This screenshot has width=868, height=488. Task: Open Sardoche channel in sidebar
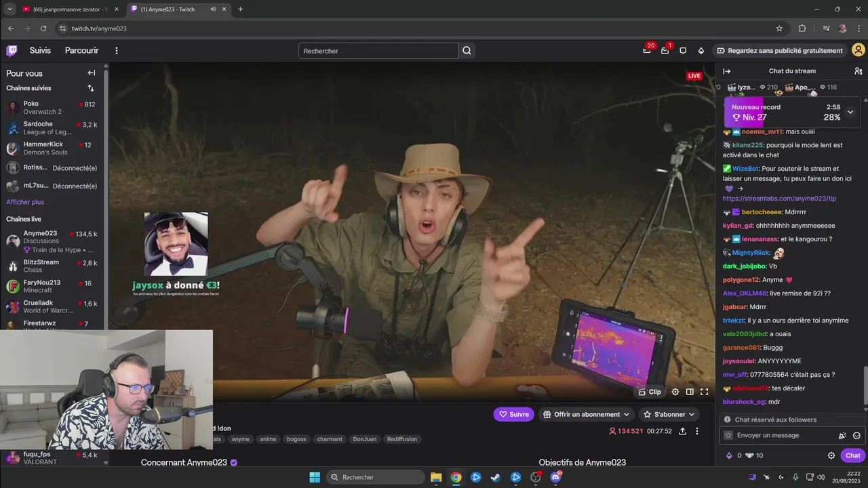pyautogui.click(x=53, y=128)
